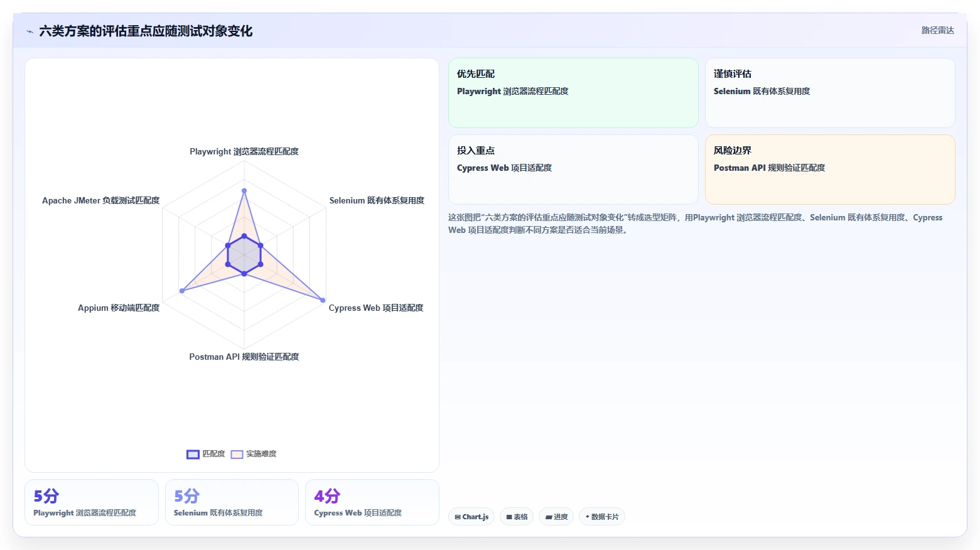Open the 风险边界 card

830,170
